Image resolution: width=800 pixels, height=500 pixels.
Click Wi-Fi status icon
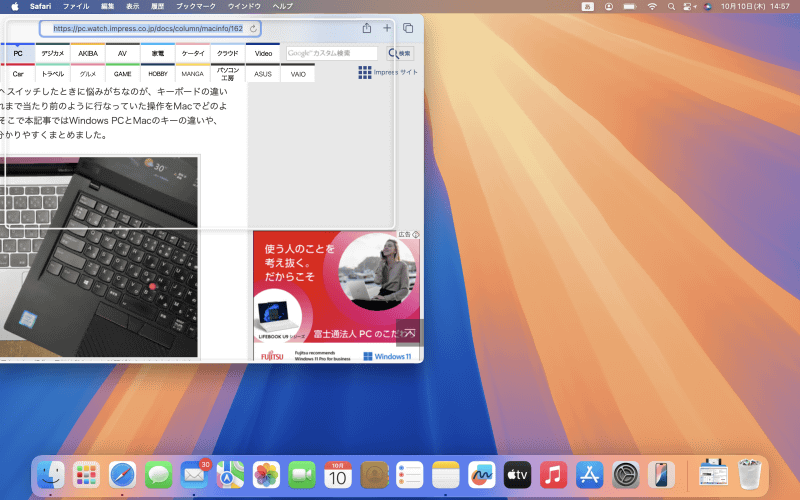pos(652,7)
